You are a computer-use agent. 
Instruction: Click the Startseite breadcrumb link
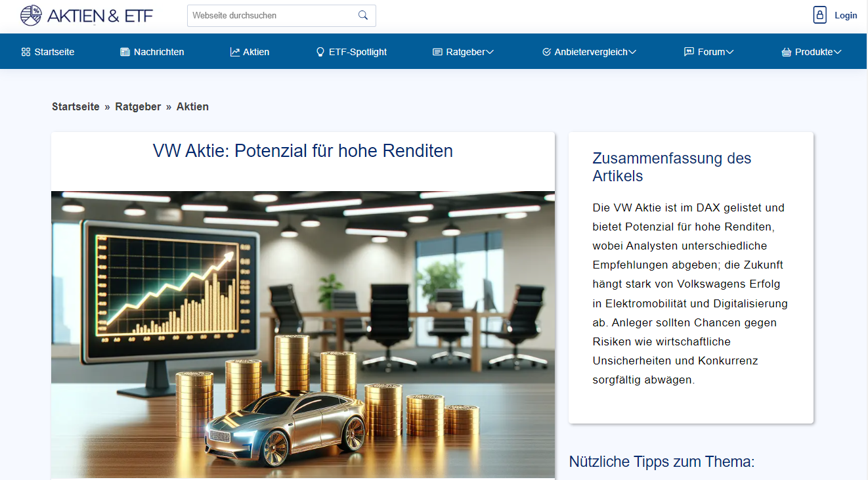point(75,106)
